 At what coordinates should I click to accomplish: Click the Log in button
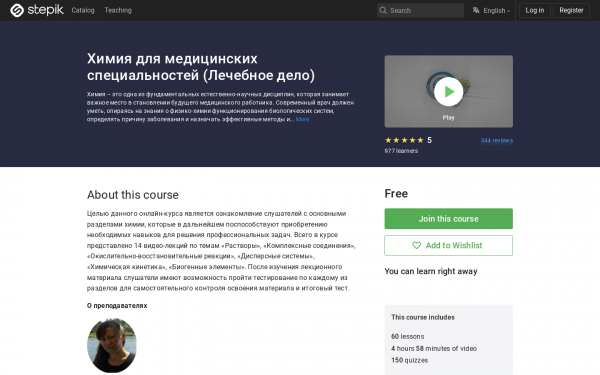(535, 10)
